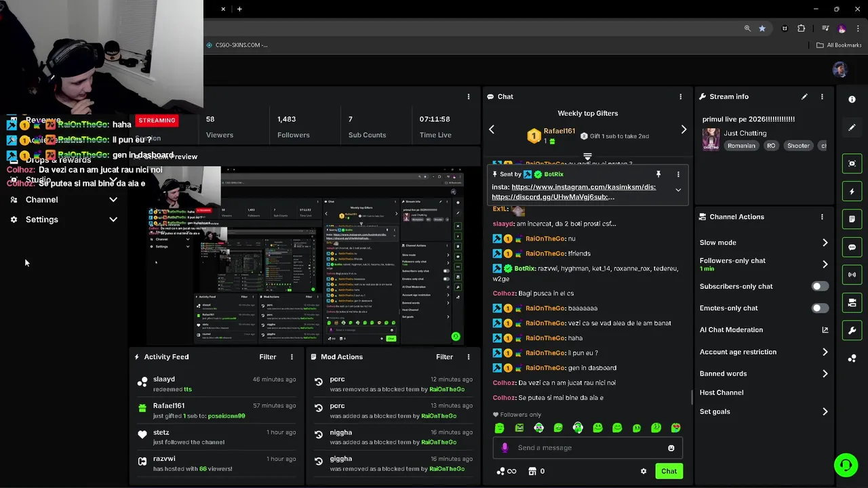Open Set goals arrow
868x488 pixels.
click(825, 411)
